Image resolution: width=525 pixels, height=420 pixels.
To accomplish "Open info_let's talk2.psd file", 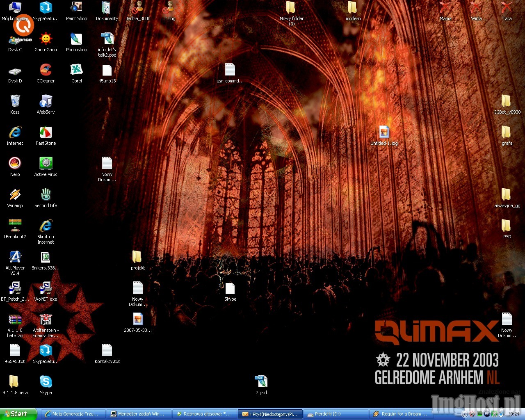I will (107, 45).
